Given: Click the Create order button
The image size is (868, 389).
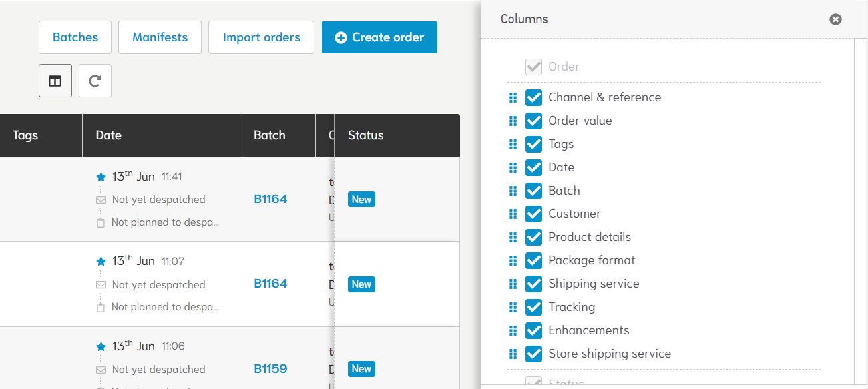Looking at the screenshot, I should click(x=379, y=37).
